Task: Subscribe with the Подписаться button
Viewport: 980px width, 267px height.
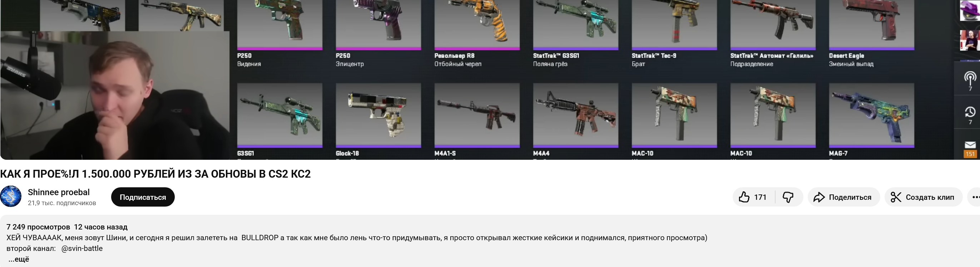Action: [x=143, y=197]
